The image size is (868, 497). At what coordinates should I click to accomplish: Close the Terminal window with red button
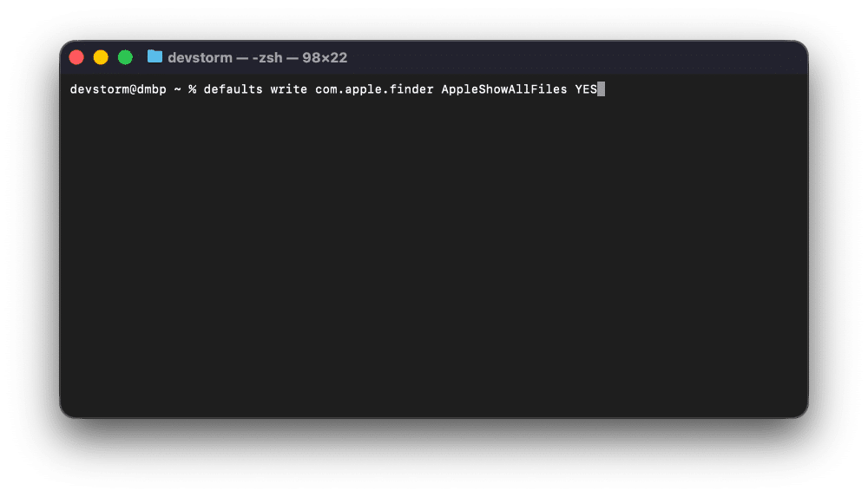(x=76, y=57)
